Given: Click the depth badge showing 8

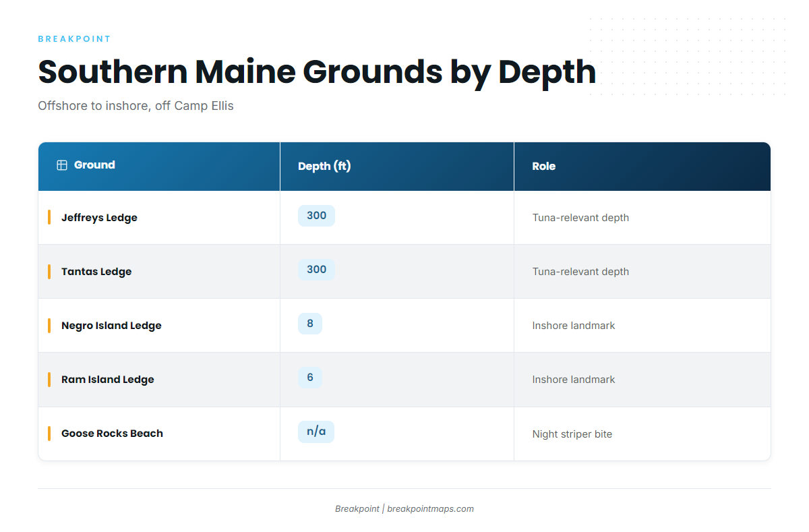Looking at the screenshot, I should [310, 324].
